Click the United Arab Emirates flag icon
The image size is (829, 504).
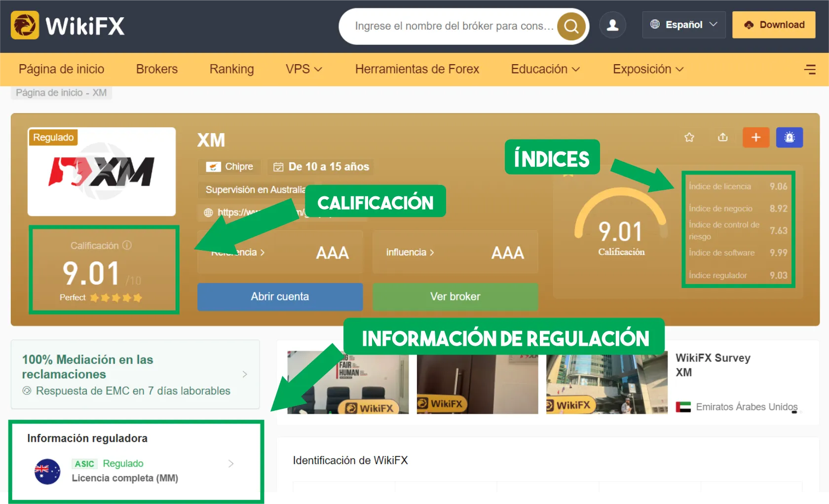683,407
